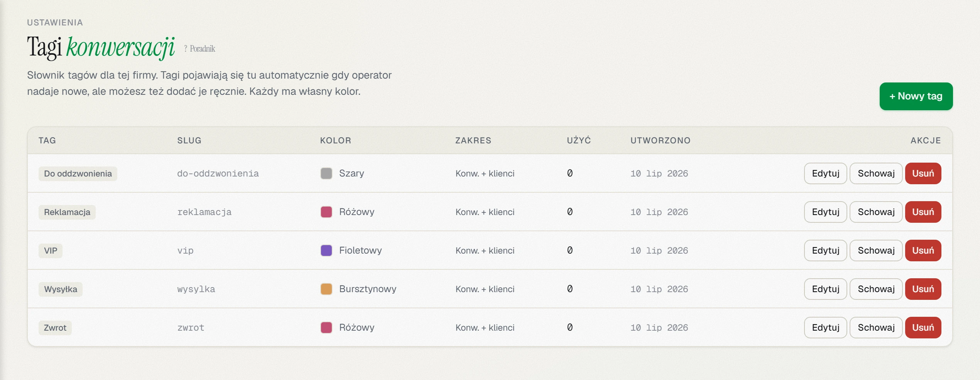Click Schowaj in the Wysyłka row
This screenshot has height=380, width=980.
(876, 289)
